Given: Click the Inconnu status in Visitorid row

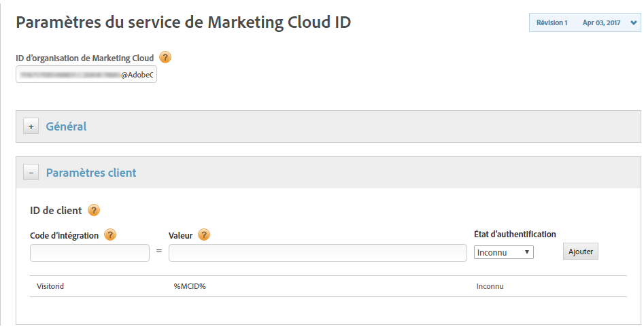Looking at the screenshot, I should 490,286.
